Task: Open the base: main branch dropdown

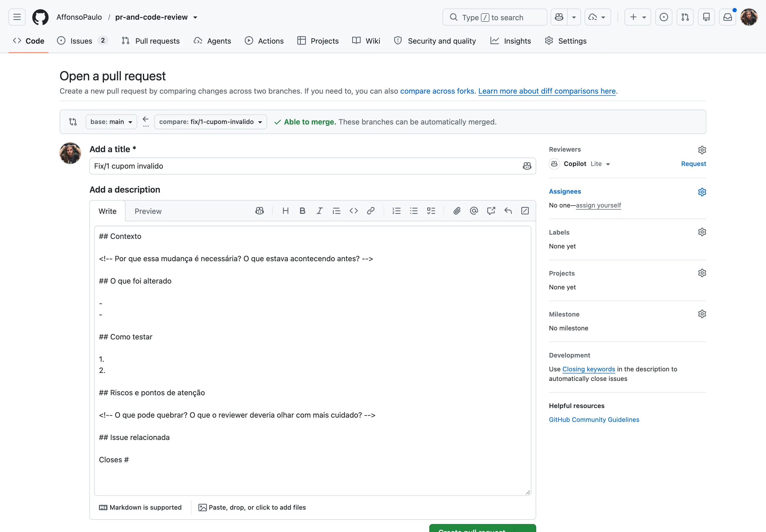Action: click(111, 122)
